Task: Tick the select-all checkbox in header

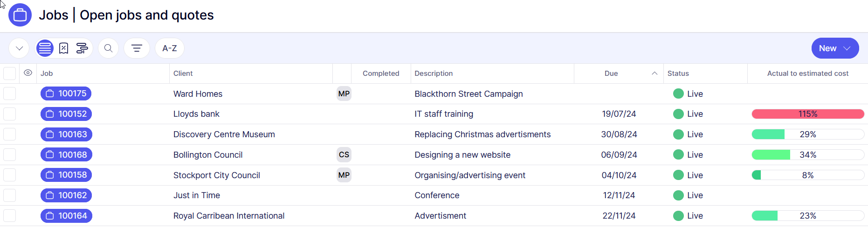Action: (9, 73)
